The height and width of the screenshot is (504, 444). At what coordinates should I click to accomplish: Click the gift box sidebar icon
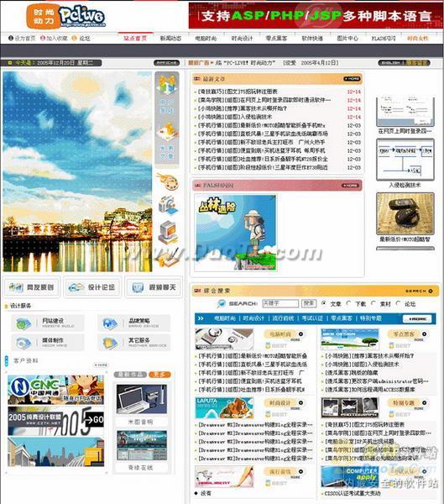pos(167,84)
